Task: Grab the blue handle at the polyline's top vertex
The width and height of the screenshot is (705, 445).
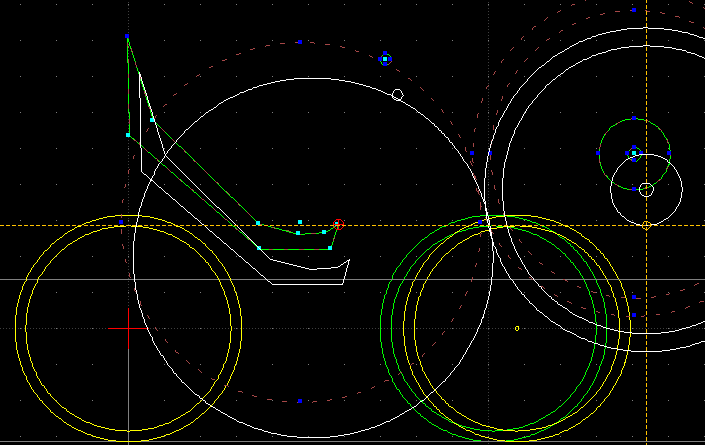Action: pos(128,37)
